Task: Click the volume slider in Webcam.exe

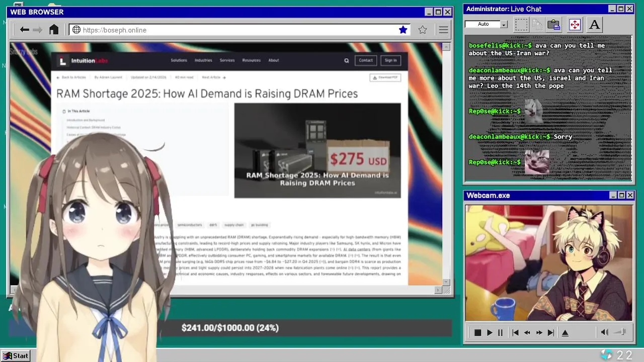Action: tap(620, 332)
